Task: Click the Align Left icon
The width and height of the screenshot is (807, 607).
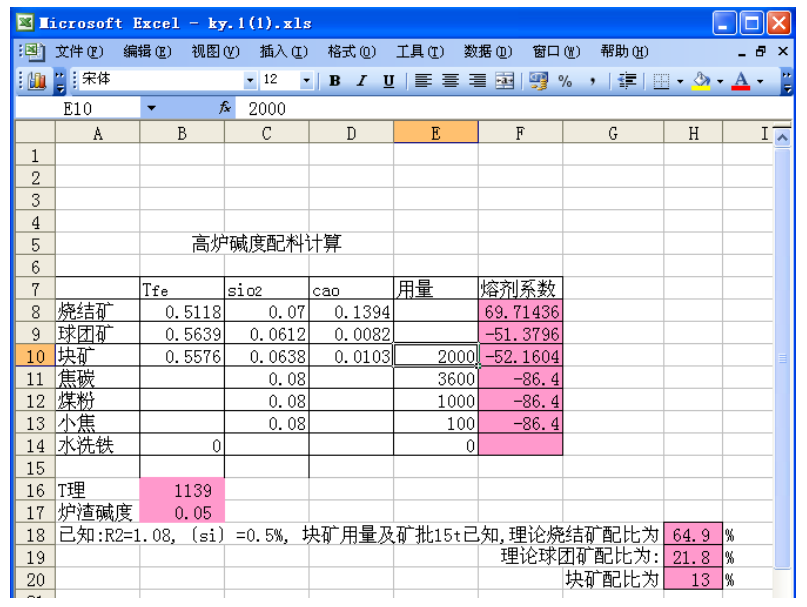Action: tap(424, 81)
